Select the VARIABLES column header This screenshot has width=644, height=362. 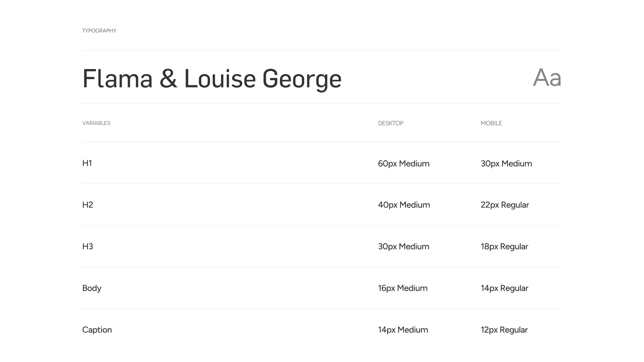click(96, 123)
